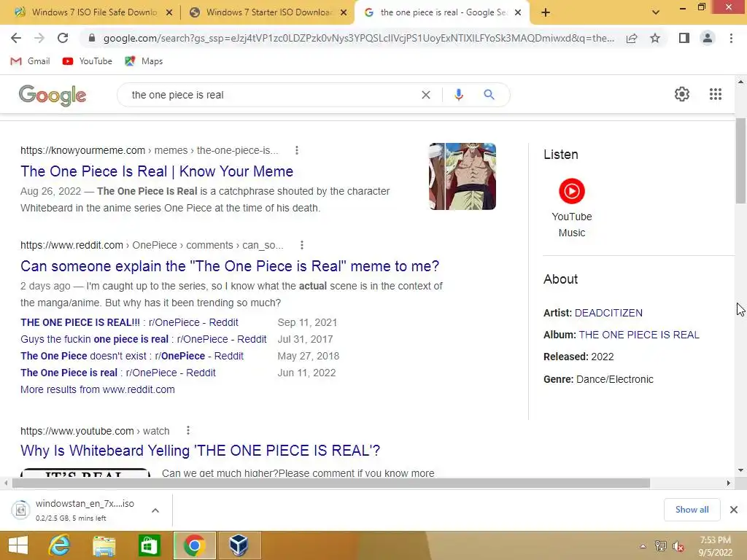Image resolution: width=747 pixels, height=560 pixels.
Task: Open options for the knowyourmeme result
Action: click(297, 150)
